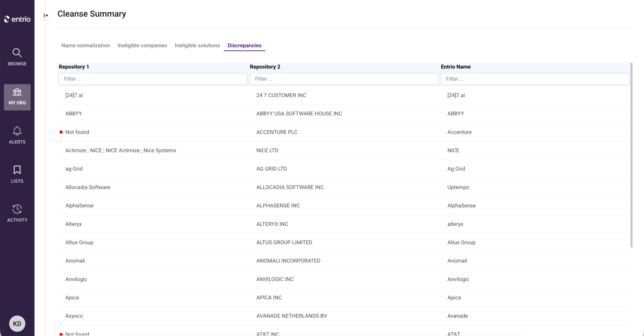Click 'ALLOCADIA SOFTWARE INC' cell
Viewport: 644px width, 336px height.
tap(290, 187)
